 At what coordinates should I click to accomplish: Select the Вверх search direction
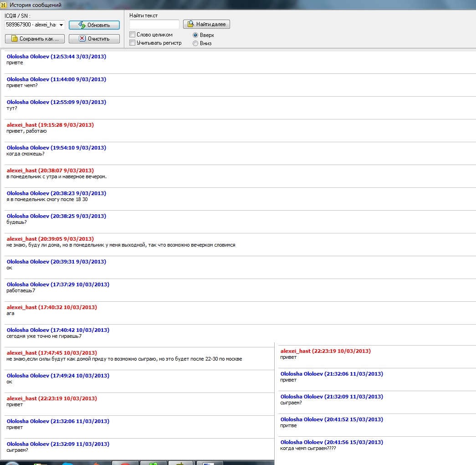coord(195,35)
